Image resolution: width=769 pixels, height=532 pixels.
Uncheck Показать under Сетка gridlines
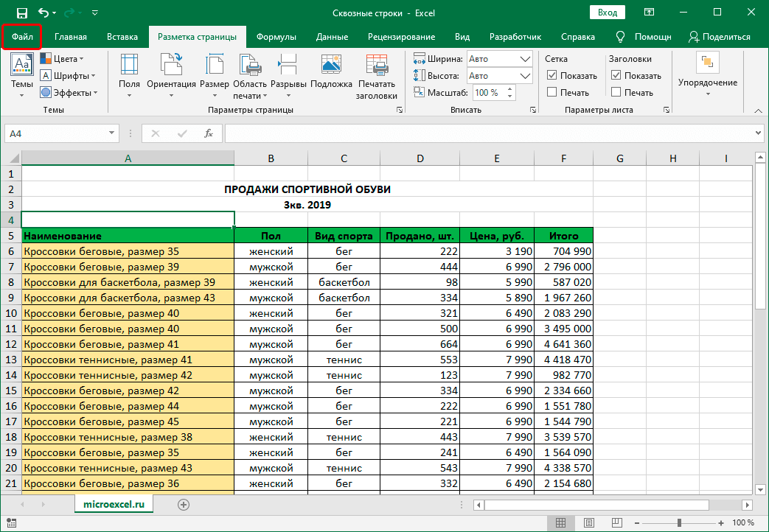pyautogui.click(x=552, y=75)
